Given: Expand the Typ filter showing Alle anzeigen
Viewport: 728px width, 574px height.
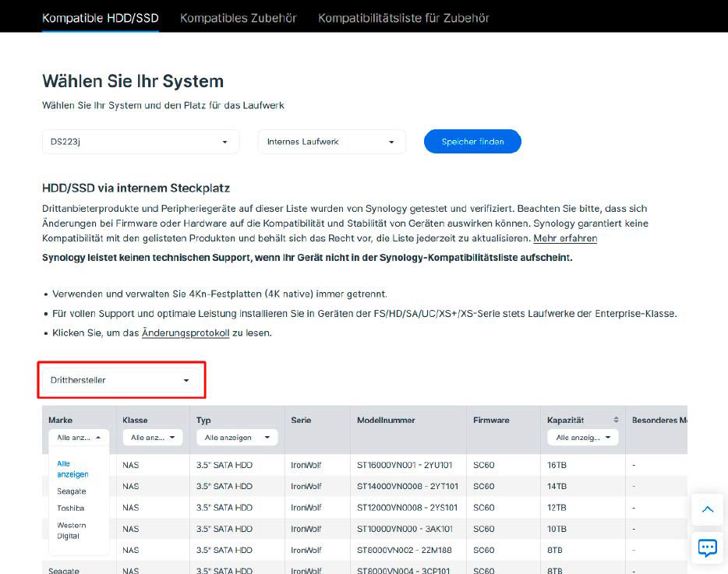Looking at the screenshot, I should click(x=237, y=437).
